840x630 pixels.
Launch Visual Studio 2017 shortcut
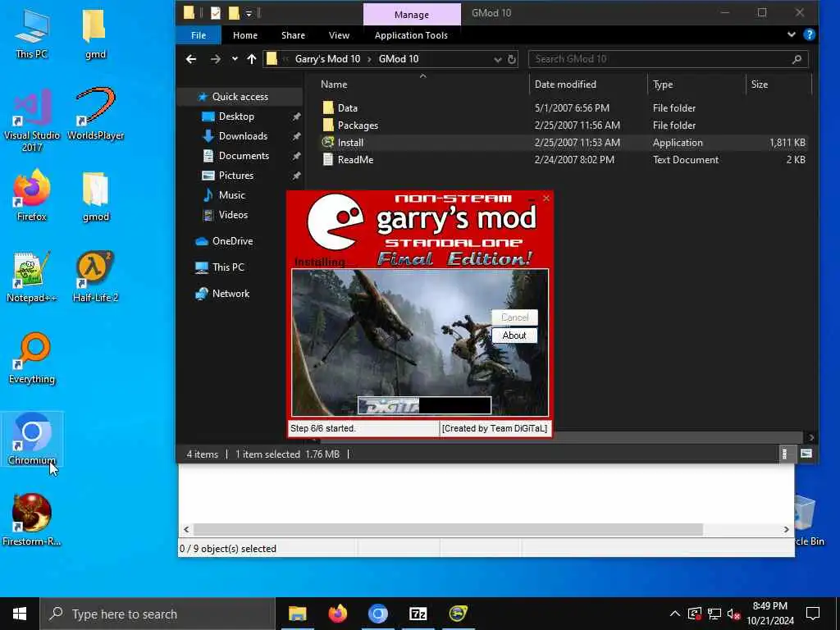click(x=32, y=120)
